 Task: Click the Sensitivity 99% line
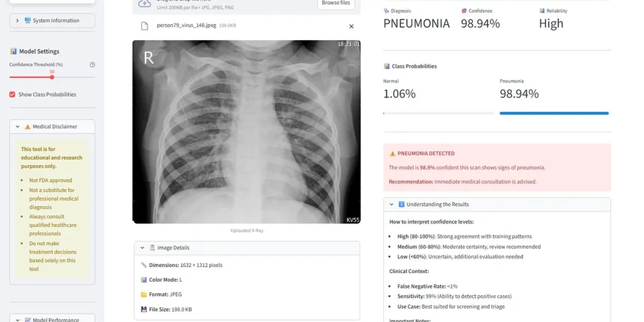click(454, 296)
